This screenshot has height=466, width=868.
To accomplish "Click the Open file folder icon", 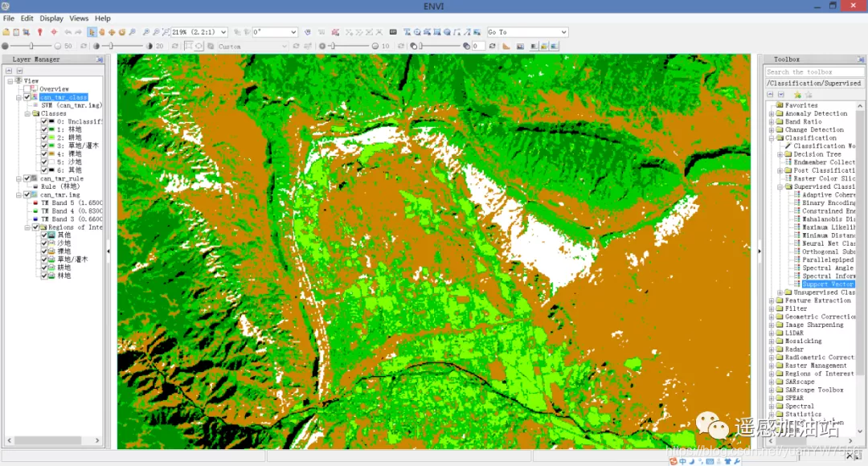I will click(6, 32).
